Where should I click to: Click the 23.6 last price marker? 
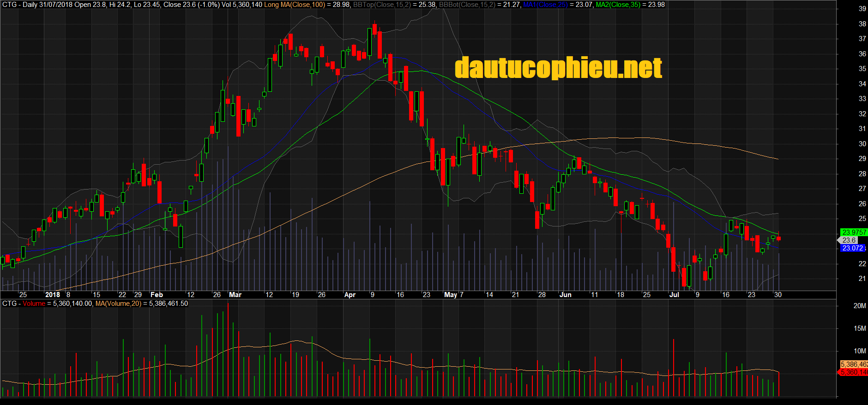[x=849, y=240]
